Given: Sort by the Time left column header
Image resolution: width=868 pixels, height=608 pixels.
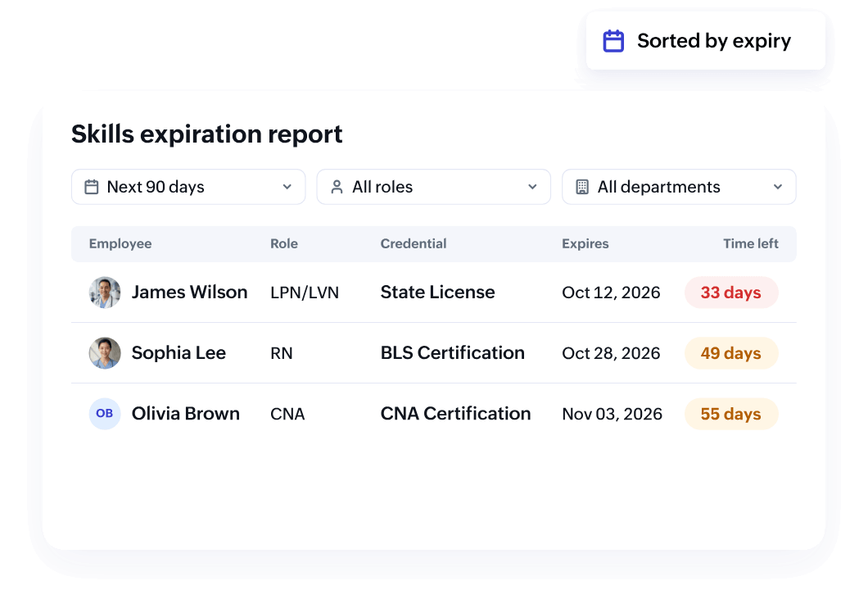Looking at the screenshot, I should (x=751, y=243).
